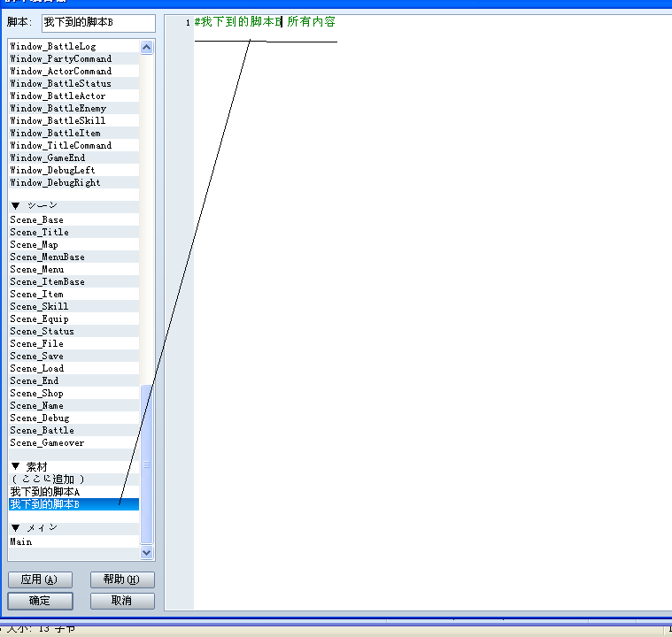
Task: Select Window_PartyCommand script
Action: point(73,58)
